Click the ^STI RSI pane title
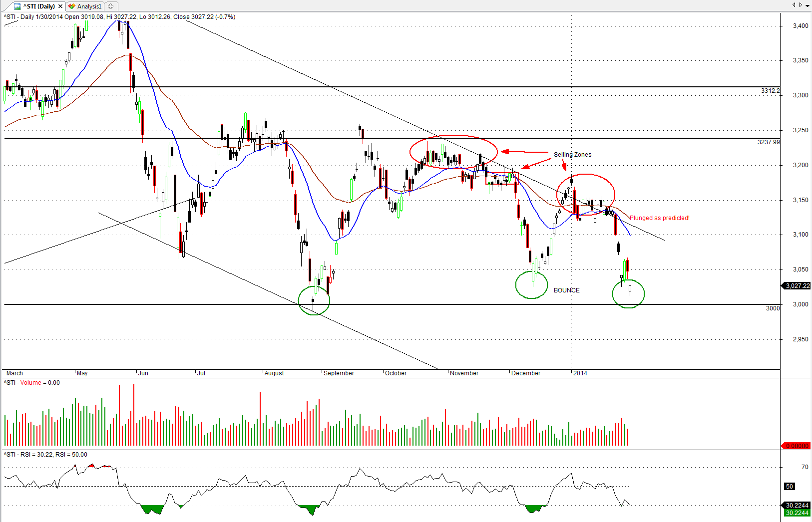 point(45,455)
